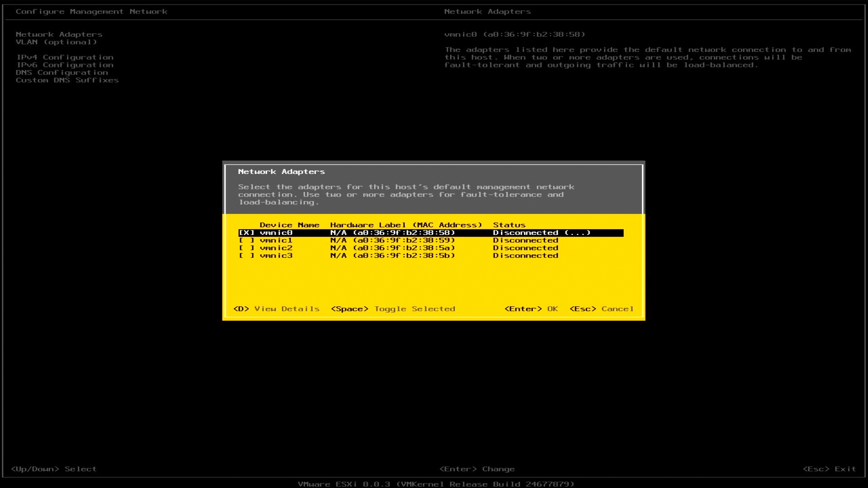Click <Enter> Change at bottom bar

[x=477, y=469]
